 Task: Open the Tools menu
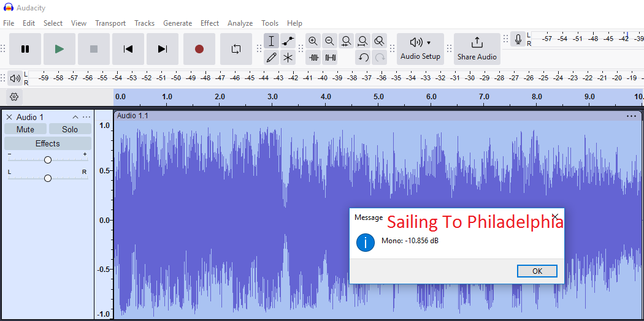pyautogui.click(x=270, y=23)
